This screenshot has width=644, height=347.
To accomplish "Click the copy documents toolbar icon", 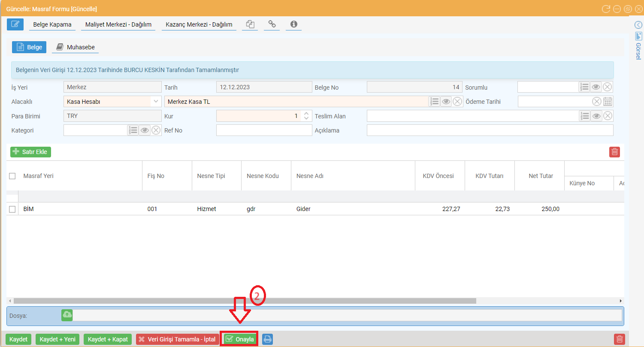I will pos(250,24).
